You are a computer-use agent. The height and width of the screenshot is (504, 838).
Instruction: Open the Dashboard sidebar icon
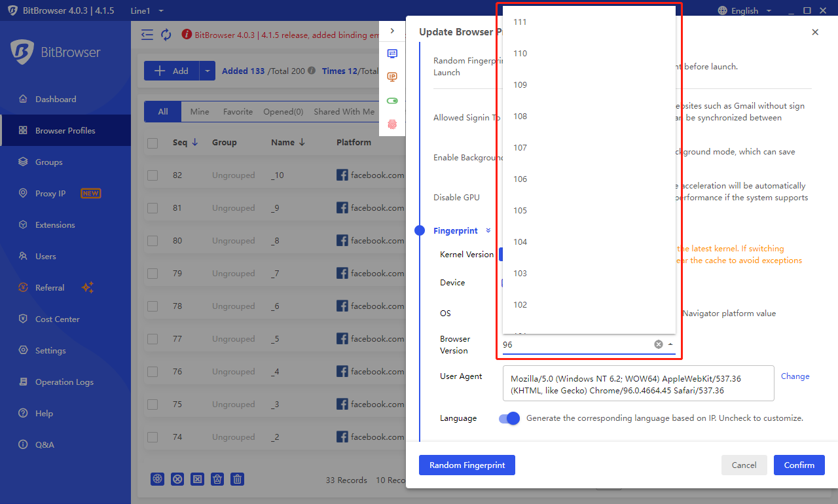tap(23, 99)
